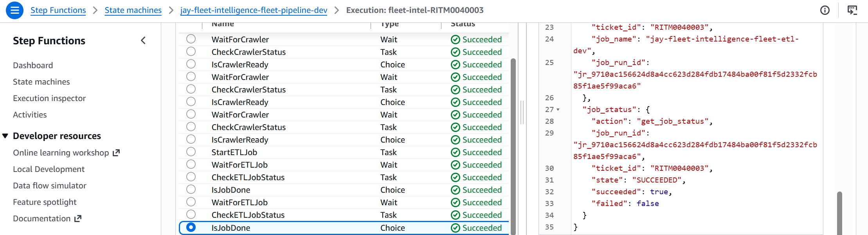Open Dashboard in the sidebar
The image size is (868, 235).
(33, 65)
